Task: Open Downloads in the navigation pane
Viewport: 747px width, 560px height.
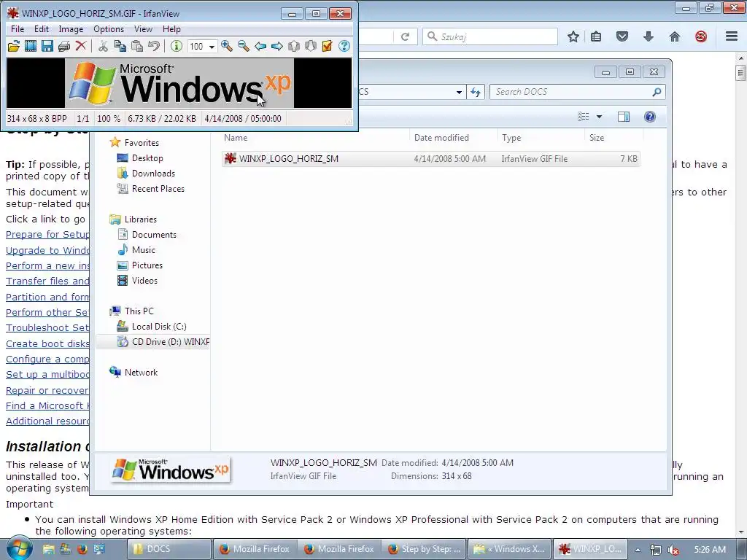Action: click(153, 174)
